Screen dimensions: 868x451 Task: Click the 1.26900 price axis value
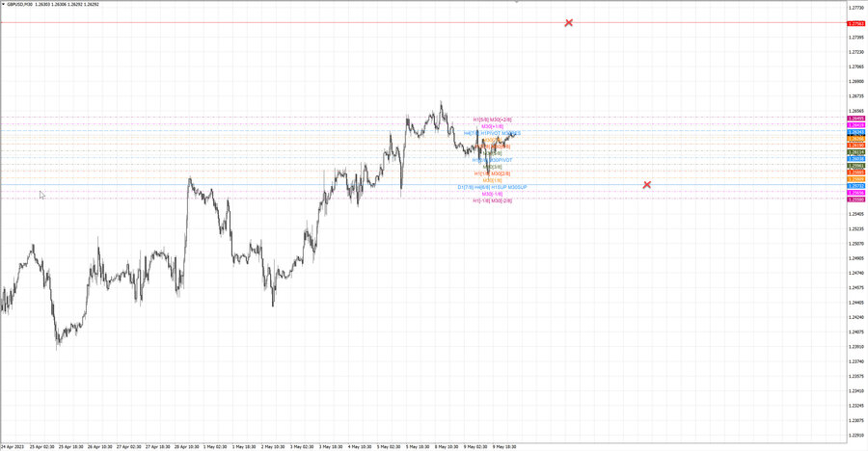click(x=855, y=81)
